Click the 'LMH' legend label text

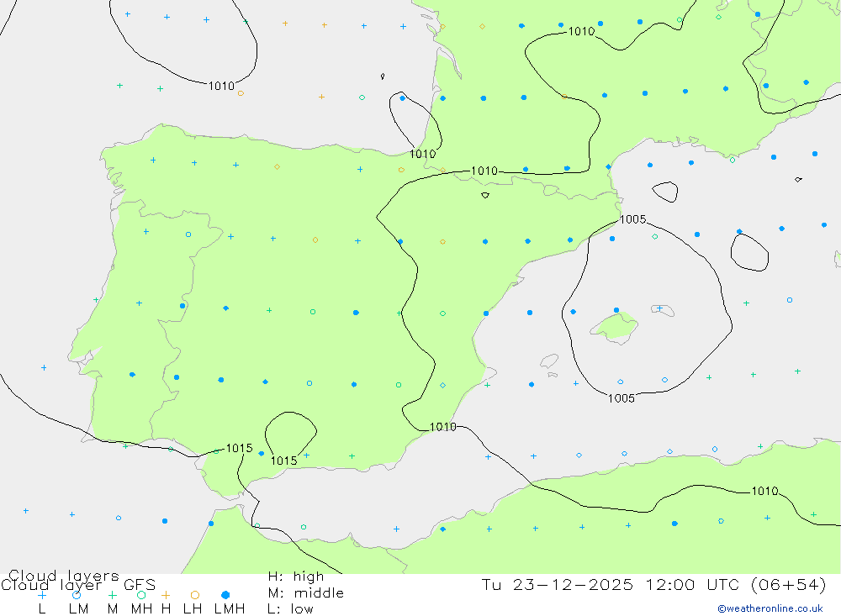point(230,609)
